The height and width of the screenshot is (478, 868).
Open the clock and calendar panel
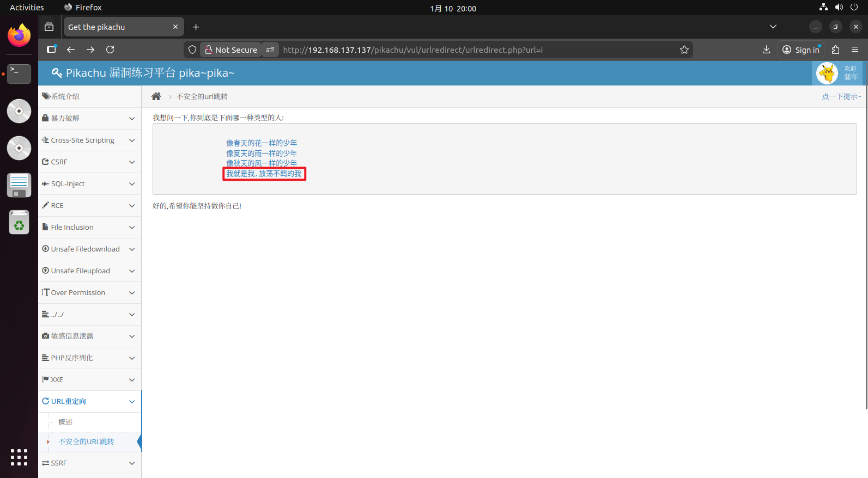pos(453,8)
